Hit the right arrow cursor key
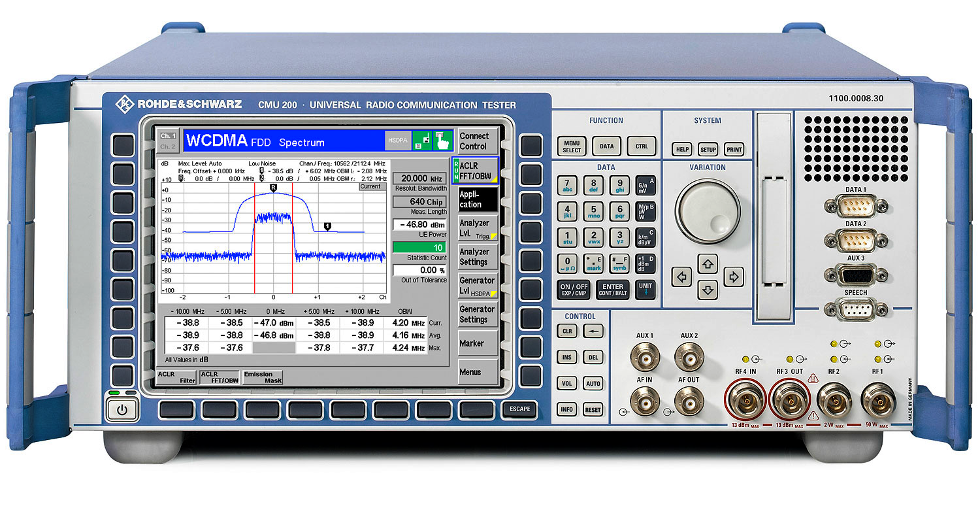This screenshot has height=523, width=980. pos(734,277)
